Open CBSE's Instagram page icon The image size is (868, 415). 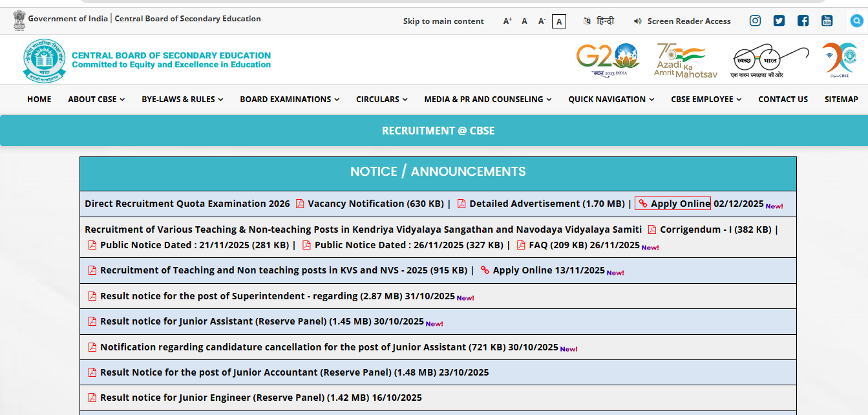754,21
